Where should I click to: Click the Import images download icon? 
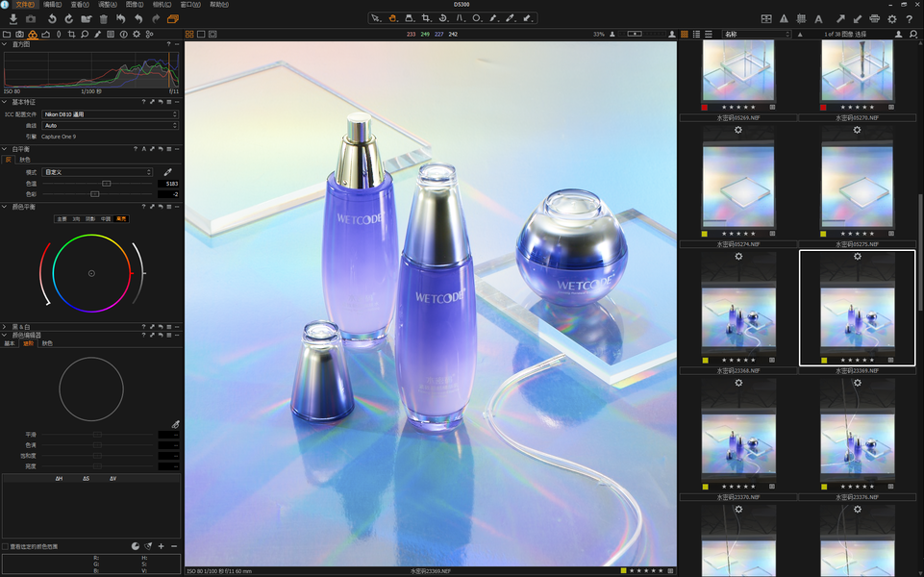click(12, 19)
